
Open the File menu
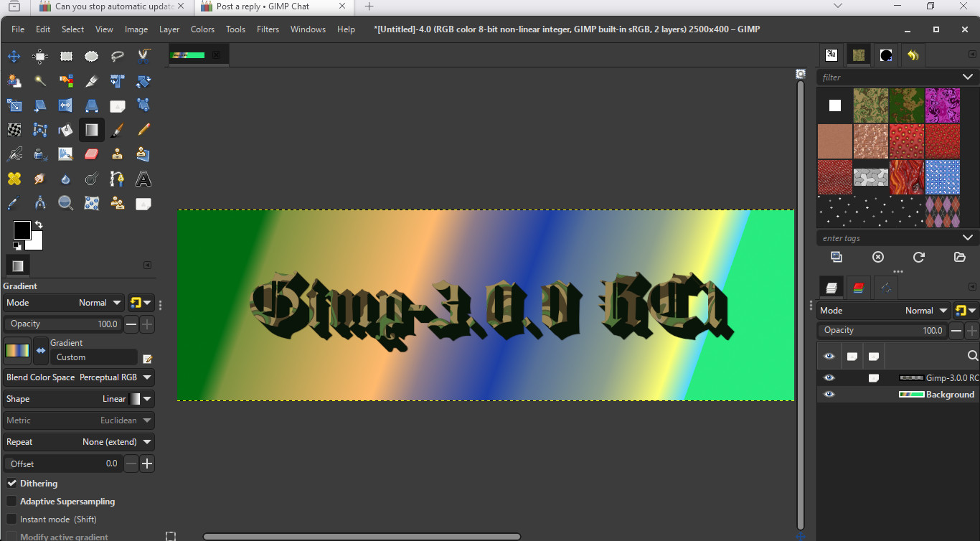pos(18,29)
